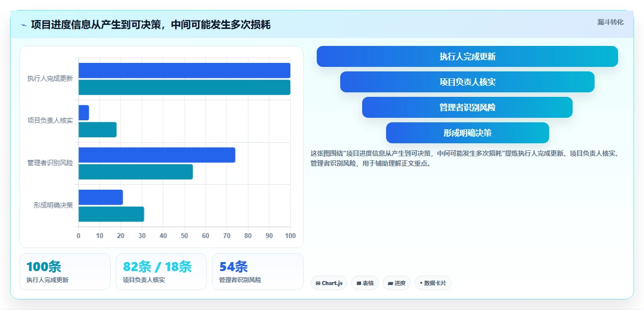Select the 管理者识别风险 funnel stage

[x=467, y=107]
